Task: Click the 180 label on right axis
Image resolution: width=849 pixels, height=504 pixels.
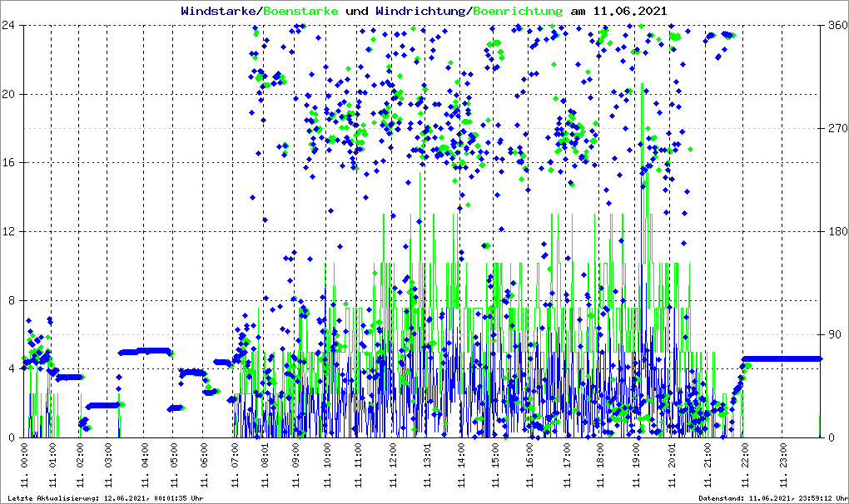Action: [836, 232]
